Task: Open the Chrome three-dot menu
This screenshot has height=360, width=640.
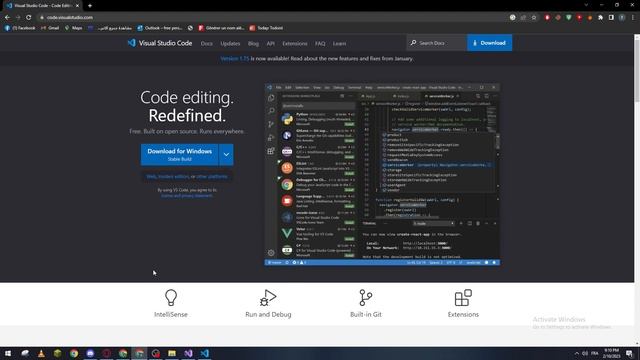Action: click(633, 18)
